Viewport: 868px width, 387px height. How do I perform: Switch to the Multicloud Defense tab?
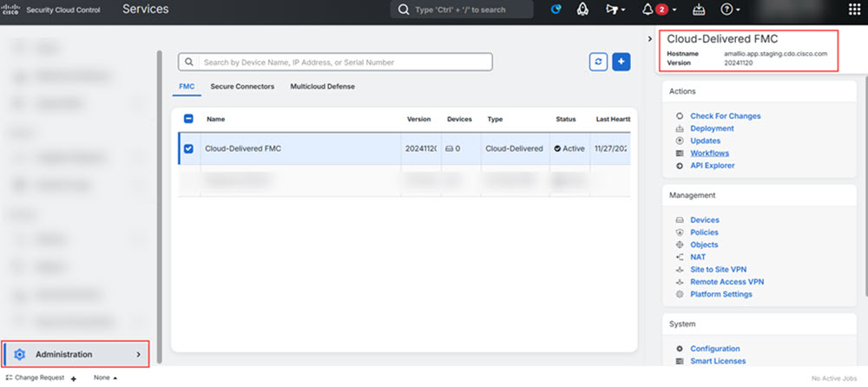coord(322,87)
